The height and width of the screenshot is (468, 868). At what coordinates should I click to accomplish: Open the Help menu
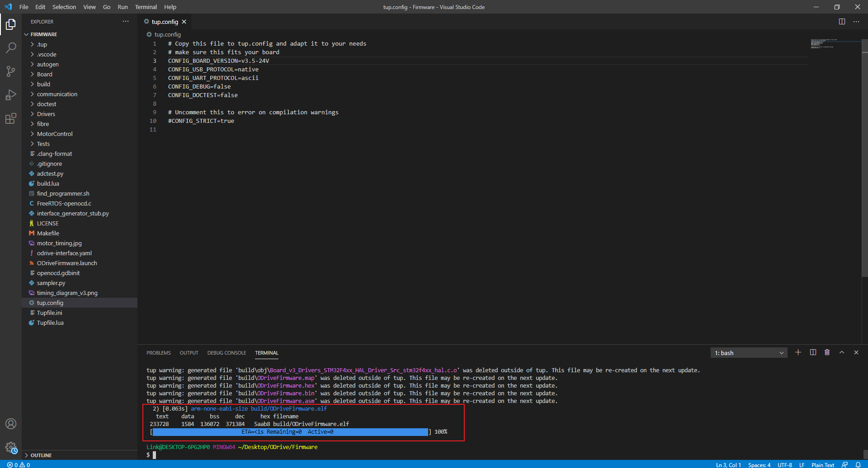170,7
